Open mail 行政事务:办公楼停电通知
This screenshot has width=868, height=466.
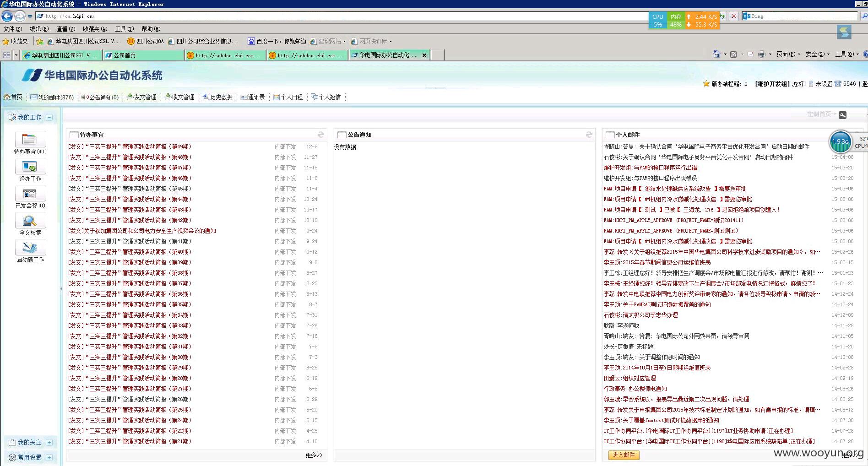635,389
